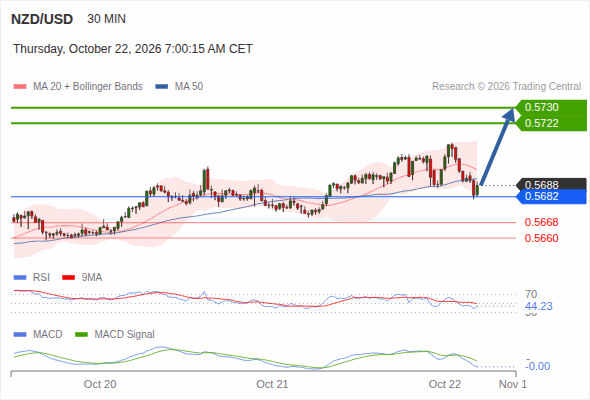Click the Nov 1 date axis label

(513, 384)
